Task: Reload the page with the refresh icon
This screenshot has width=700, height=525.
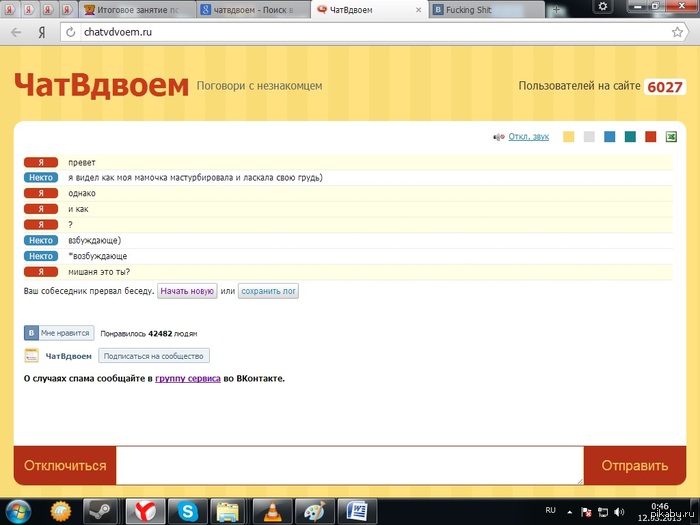Action: pos(71,32)
